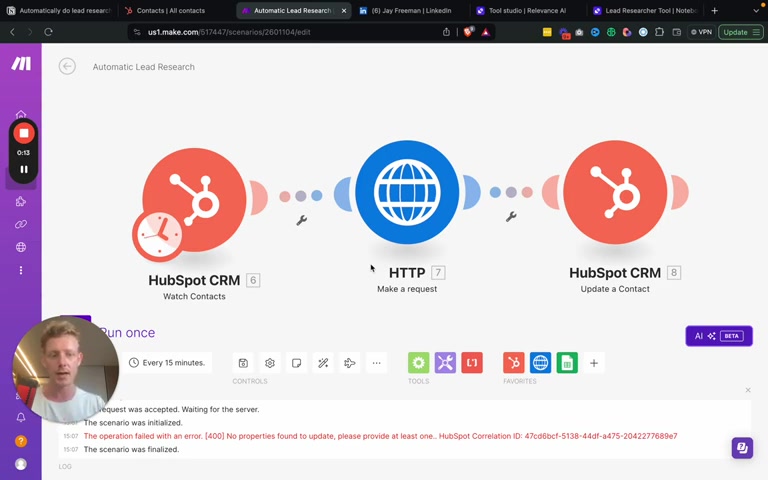The image size is (768, 480).
Task: Click the browser Update button
Action: (x=741, y=32)
